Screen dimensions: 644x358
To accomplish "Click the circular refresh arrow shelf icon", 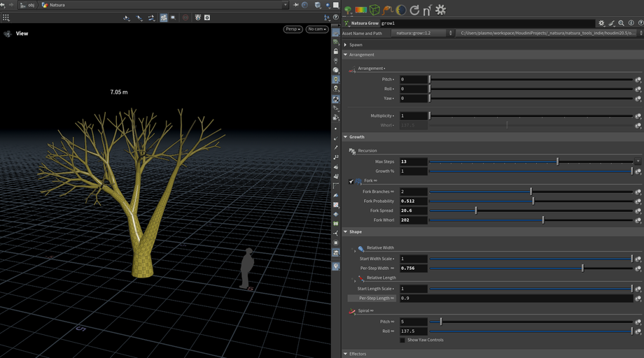I will (414, 10).
